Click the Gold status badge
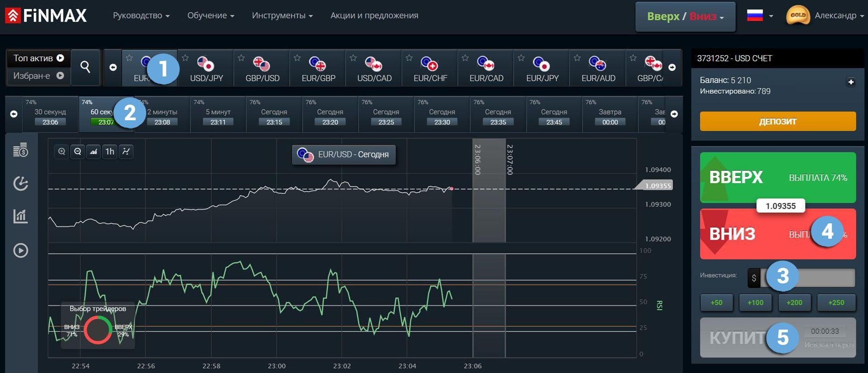 pos(798,15)
